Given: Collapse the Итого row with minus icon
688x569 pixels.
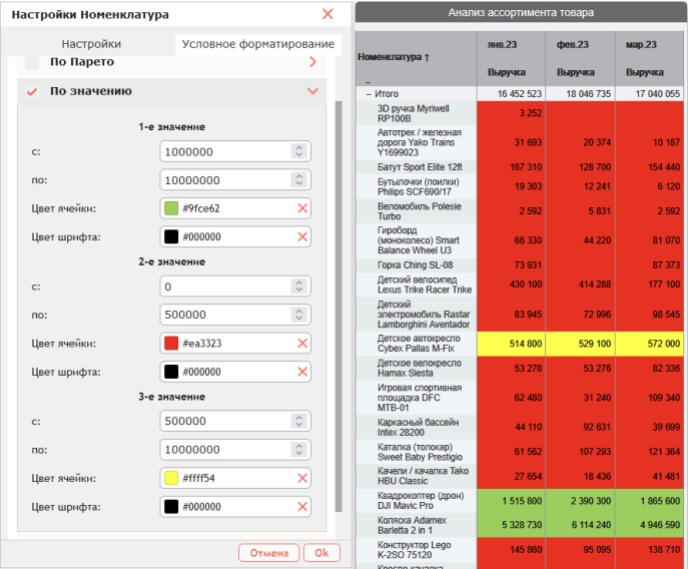Looking at the screenshot, I should tap(369, 94).
